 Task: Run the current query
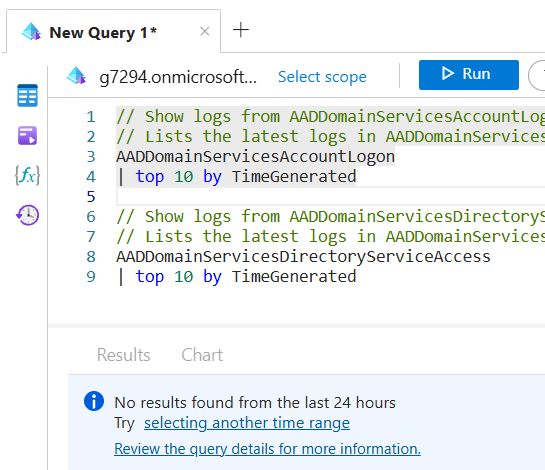pos(469,75)
